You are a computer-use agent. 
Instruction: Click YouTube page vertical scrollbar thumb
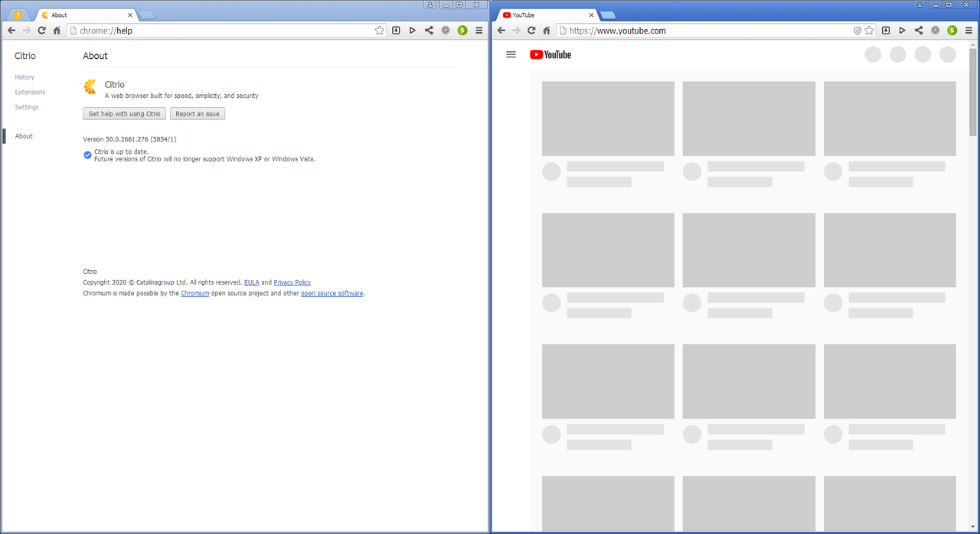coord(973,91)
